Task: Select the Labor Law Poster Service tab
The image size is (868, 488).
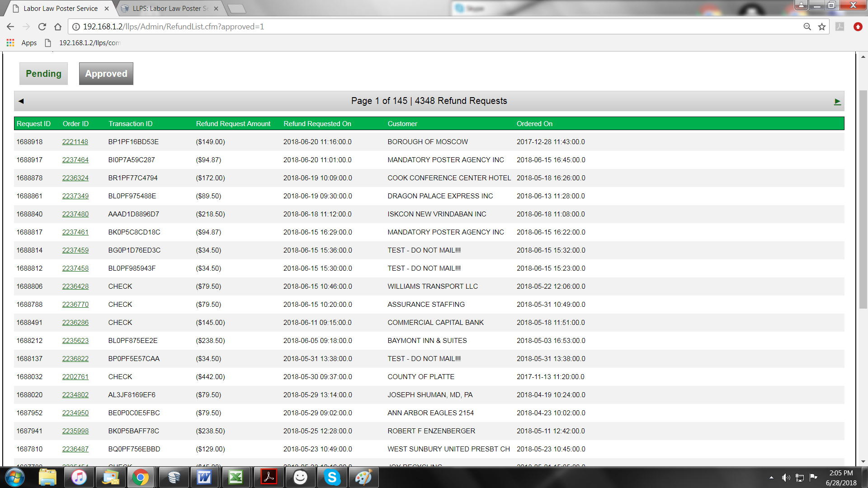Action: pyautogui.click(x=60, y=9)
